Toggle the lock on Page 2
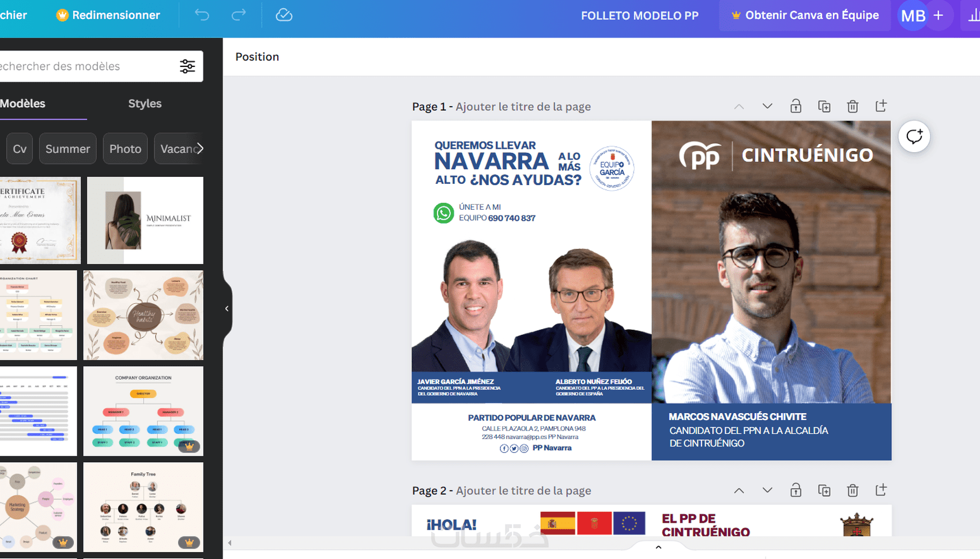This screenshot has width=980, height=559. tap(796, 490)
